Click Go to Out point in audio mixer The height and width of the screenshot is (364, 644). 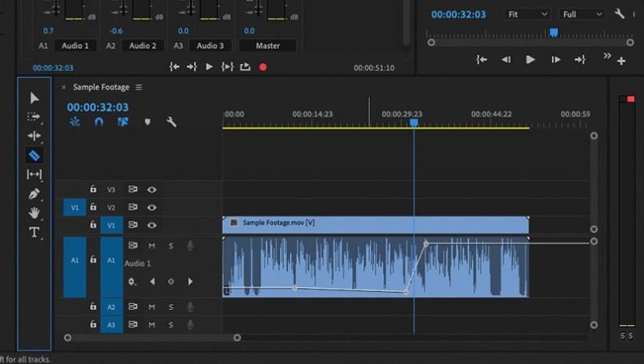(191, 67)
